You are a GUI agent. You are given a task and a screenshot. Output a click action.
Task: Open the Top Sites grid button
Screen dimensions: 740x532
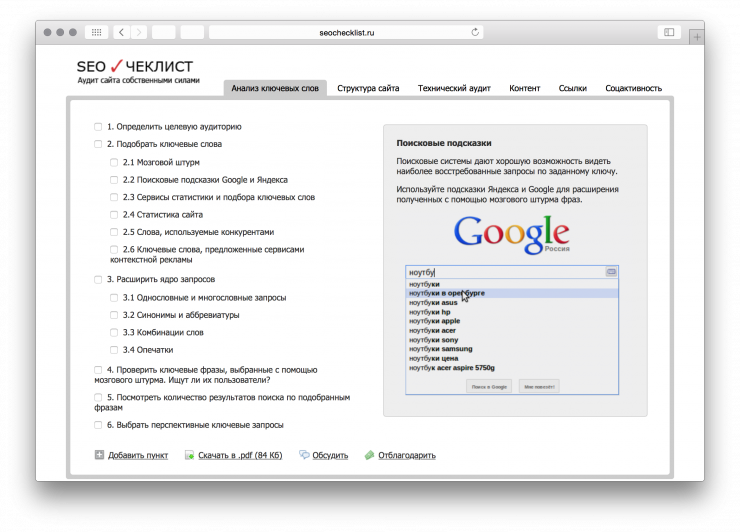tap(96, 32)
